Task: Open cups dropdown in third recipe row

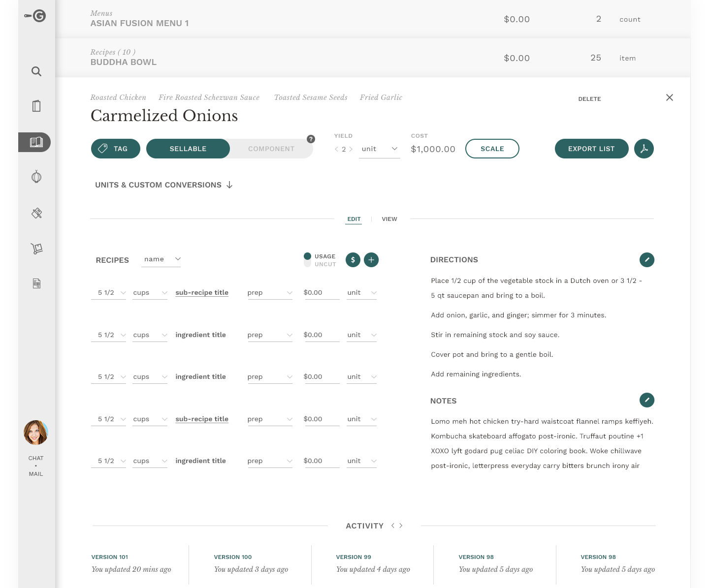Action: point(150,377)
